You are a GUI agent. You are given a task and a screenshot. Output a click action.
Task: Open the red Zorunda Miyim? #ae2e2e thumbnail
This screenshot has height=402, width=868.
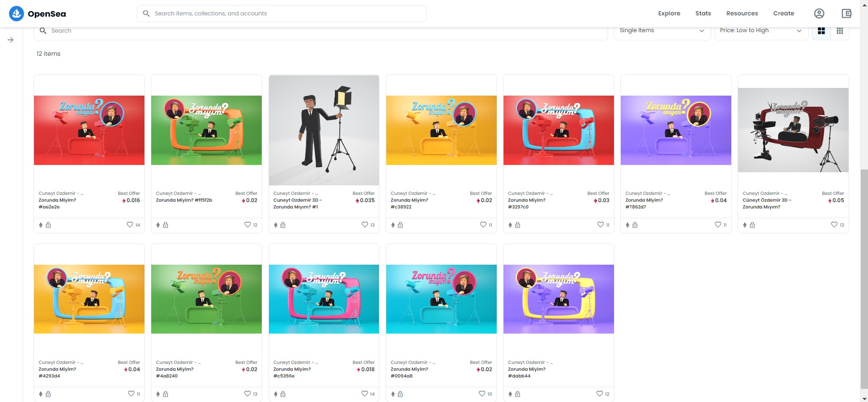(89, 130)
